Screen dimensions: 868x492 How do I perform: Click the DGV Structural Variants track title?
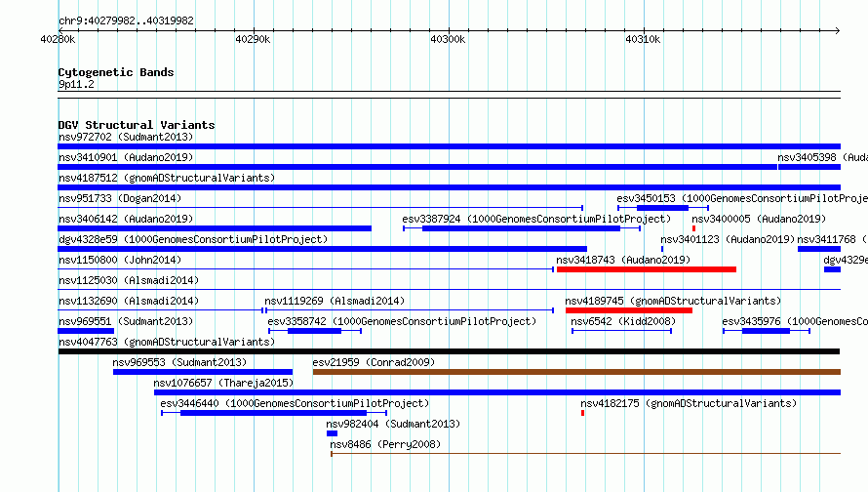click(137, 125)
